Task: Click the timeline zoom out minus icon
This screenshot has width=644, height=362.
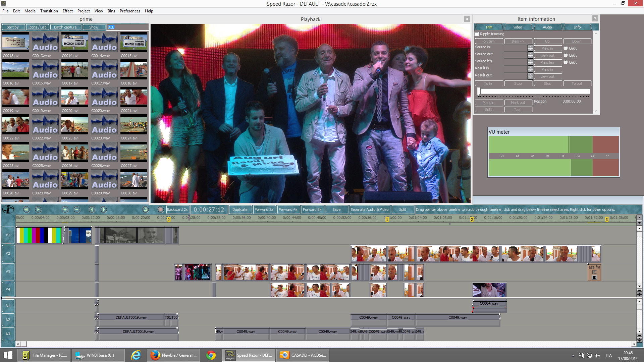Action: tap(77, 209)
